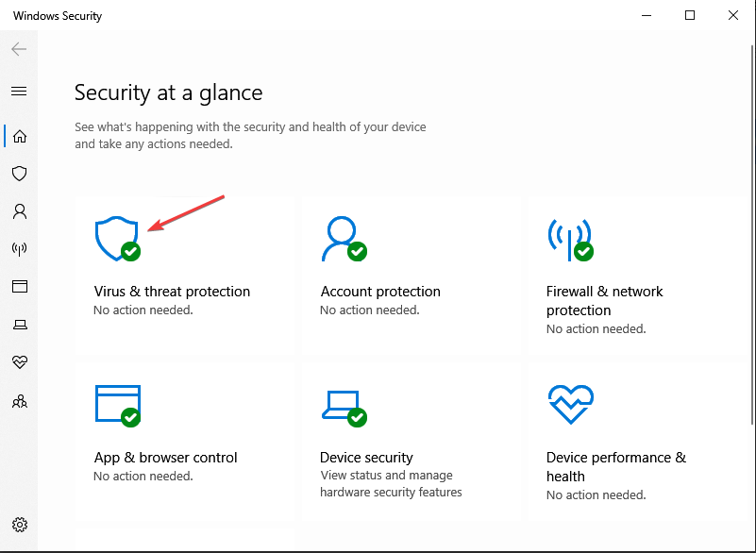Select Device security laptop icon in sidebar
This screenshot has height=553, width=756.
(x=19, y=325)
